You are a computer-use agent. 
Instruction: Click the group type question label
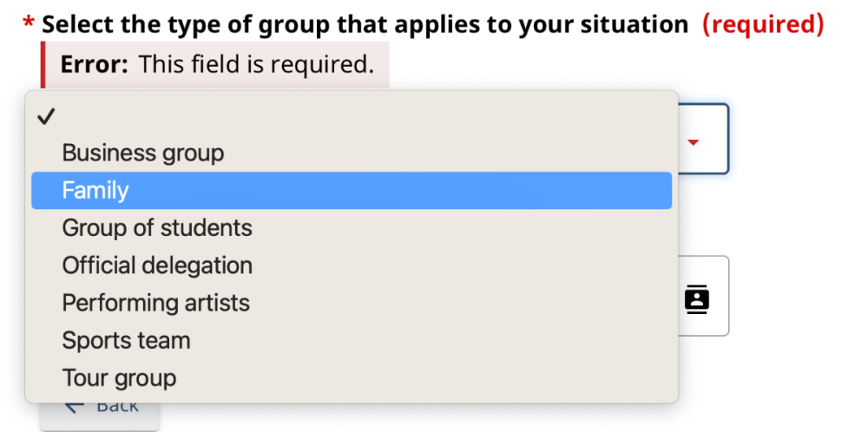(x=365, y=23)
